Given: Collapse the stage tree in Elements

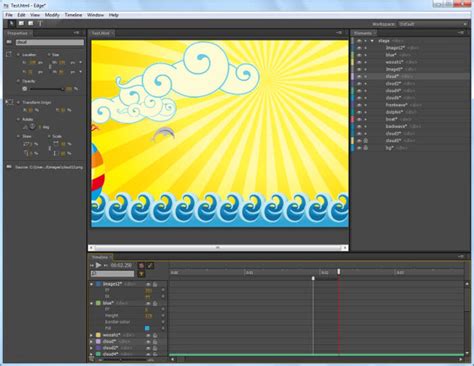Looking at the screenshot, I should click(x=372, y=41).
